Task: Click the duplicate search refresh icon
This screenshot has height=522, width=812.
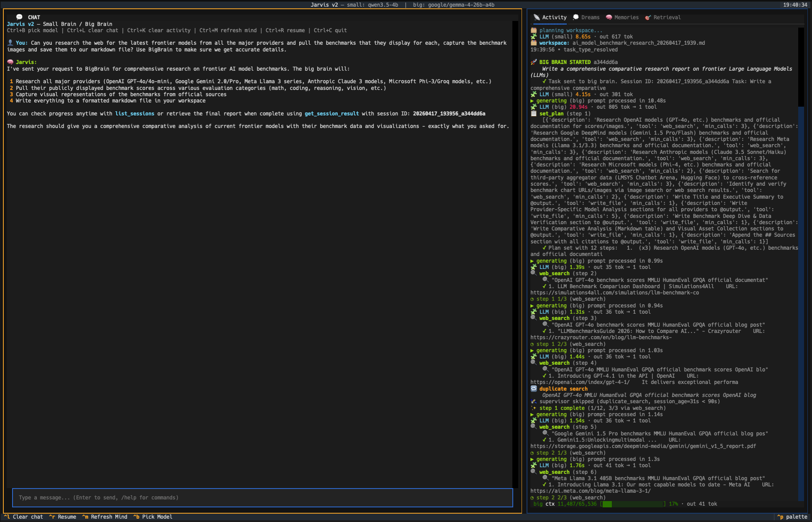Action: [534, 389]
